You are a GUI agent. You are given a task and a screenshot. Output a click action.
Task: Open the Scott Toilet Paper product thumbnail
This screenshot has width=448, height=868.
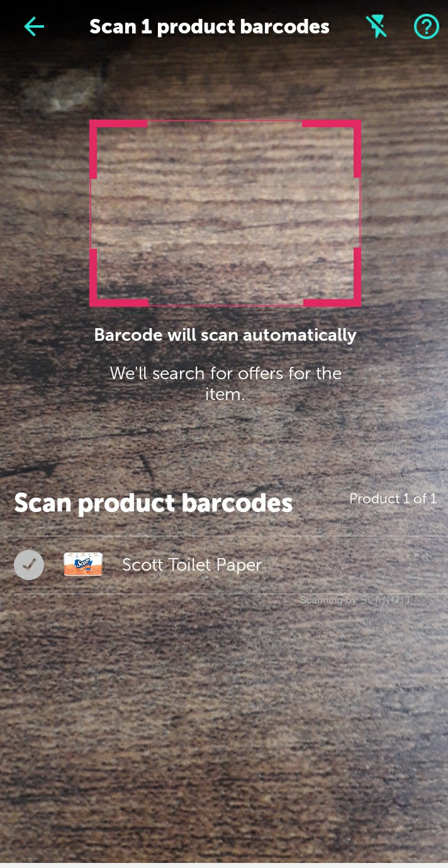[83, 564]
